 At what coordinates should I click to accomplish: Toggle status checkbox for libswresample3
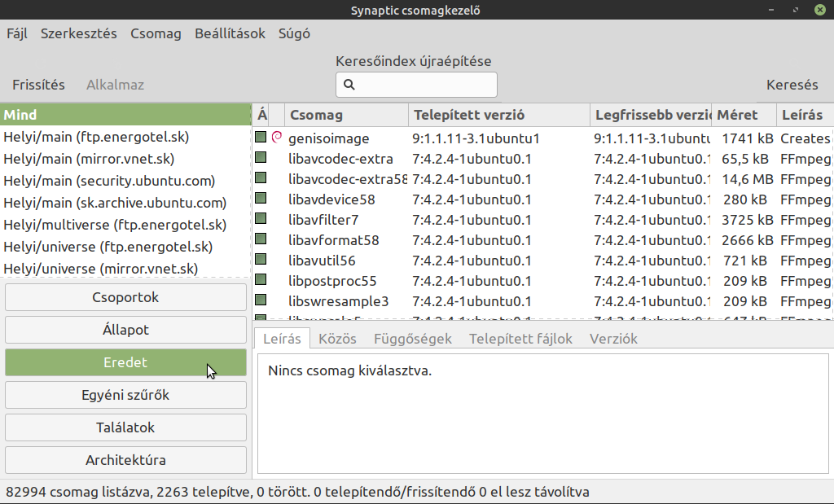pyautogui.click(x=261, y=300)
